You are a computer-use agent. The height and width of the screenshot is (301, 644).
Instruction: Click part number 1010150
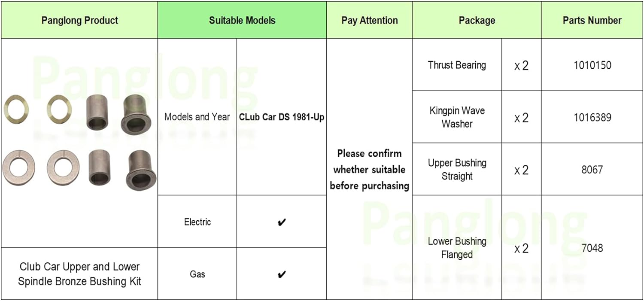(x=592, y=65)
